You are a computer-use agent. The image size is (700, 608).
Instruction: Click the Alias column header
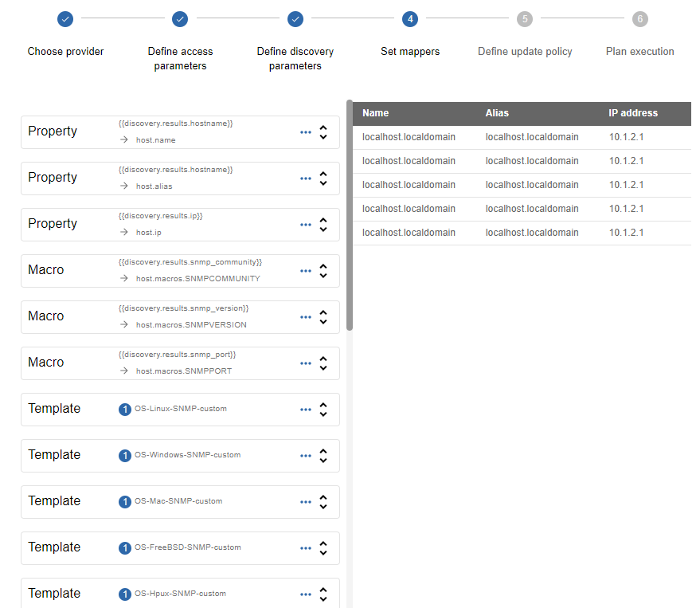pos(497,113)
